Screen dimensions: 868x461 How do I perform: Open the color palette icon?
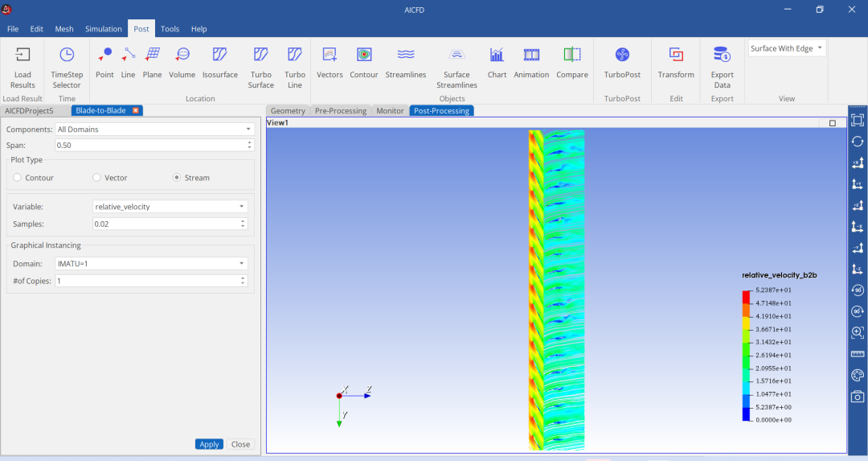858,375
